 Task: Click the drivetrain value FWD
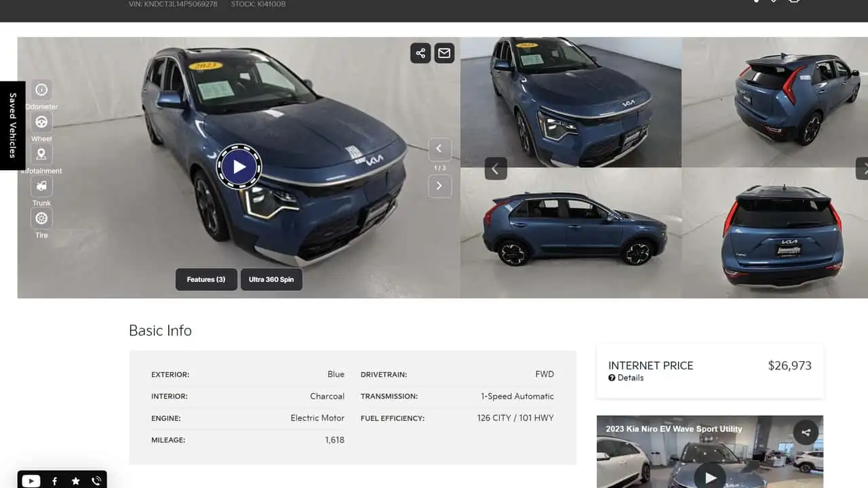point(545,374)
